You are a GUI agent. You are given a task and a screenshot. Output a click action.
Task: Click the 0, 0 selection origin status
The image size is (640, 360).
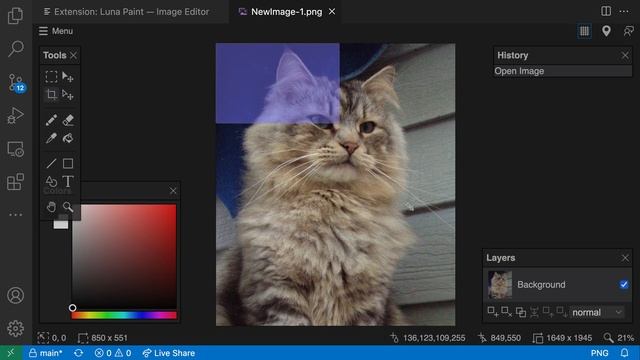[x=51, y=338]
